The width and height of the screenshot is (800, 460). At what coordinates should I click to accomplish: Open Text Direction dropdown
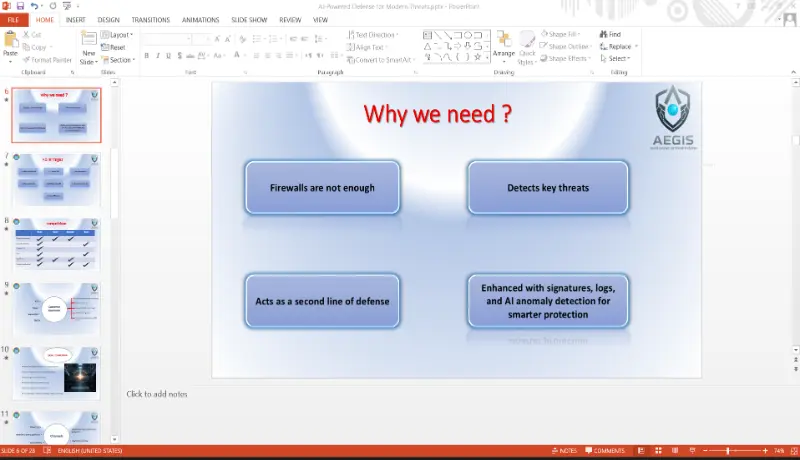pos(372,35)
